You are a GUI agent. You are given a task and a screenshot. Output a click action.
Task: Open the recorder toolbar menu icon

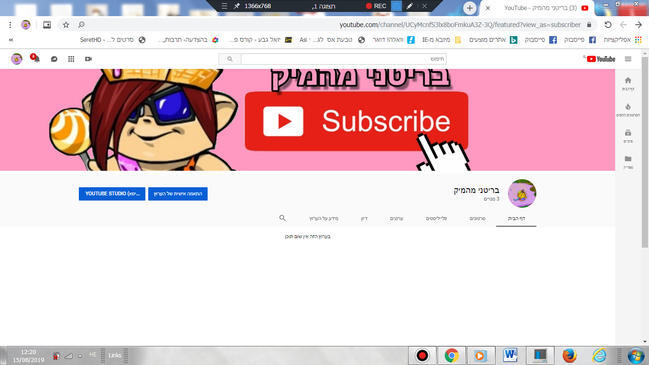pyautogui.click(x=224, y=6)
